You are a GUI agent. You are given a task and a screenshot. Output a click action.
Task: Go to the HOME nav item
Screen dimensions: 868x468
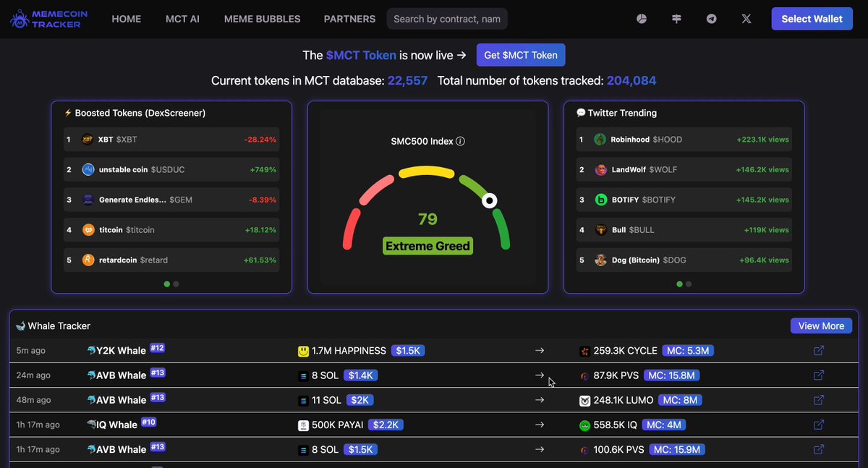(127, 19)
